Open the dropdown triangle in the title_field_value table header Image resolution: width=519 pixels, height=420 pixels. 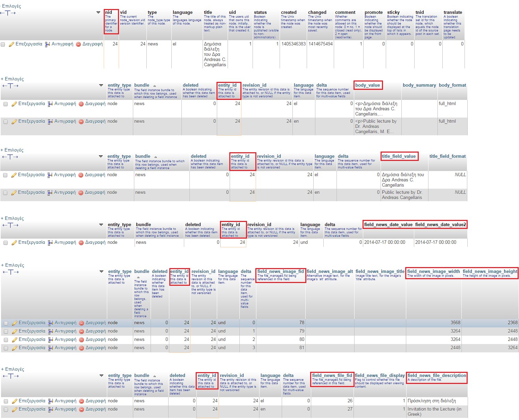point(101,156)
